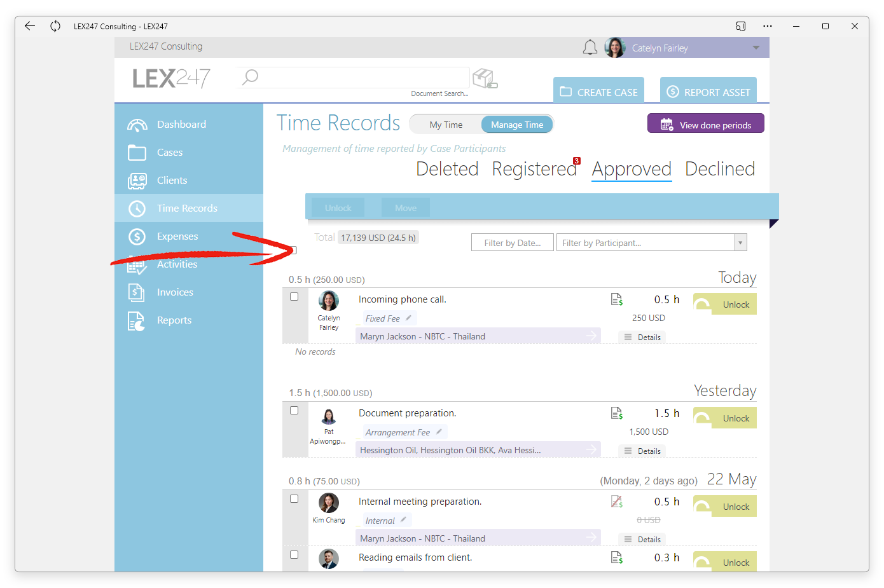Expand Details for Incoming phone call
Image resolution: width=884 pixels, height=588 pixels.
pyautogui.click(x=642, y=338)
